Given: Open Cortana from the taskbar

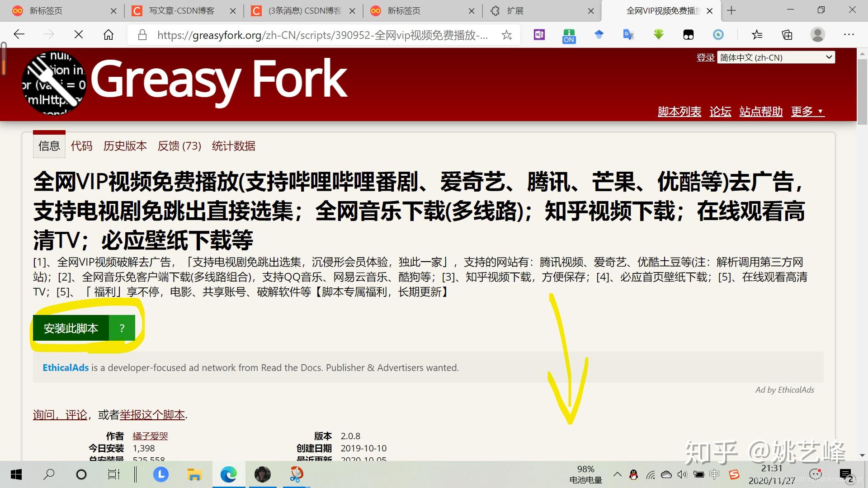Looking at the screenshot, I should click(x=81, y=474).
